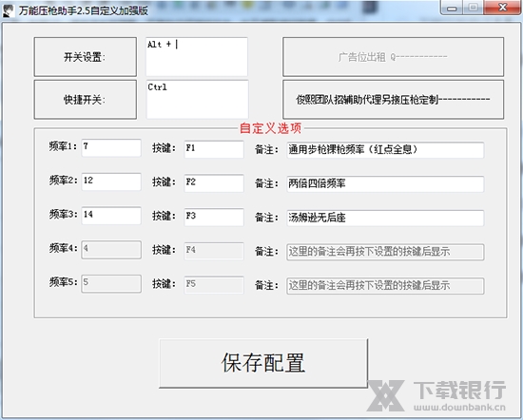Click the 备注 field reading 汤姆逊无后座
The width and height of the screenshot is (523, 420).
(x=385, y=218)
